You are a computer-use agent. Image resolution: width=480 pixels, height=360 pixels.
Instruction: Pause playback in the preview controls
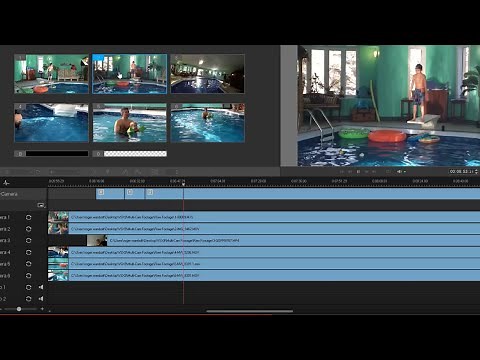(x=358, y=171)
